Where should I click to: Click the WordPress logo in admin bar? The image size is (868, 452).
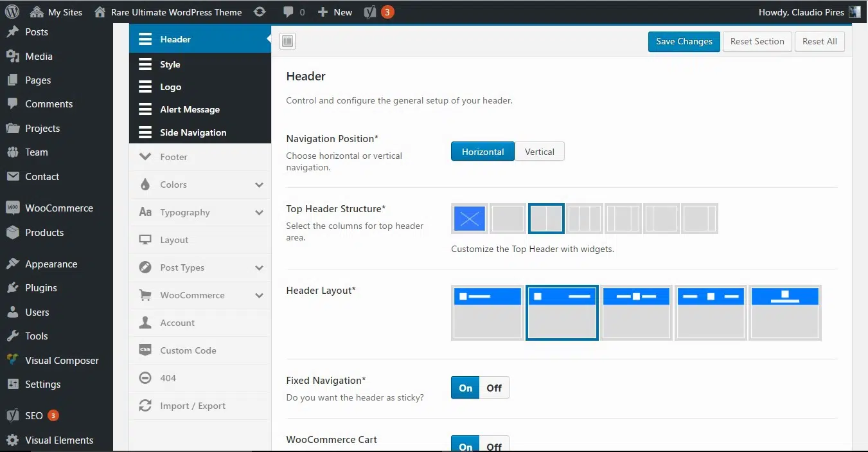tap(12, 12)
